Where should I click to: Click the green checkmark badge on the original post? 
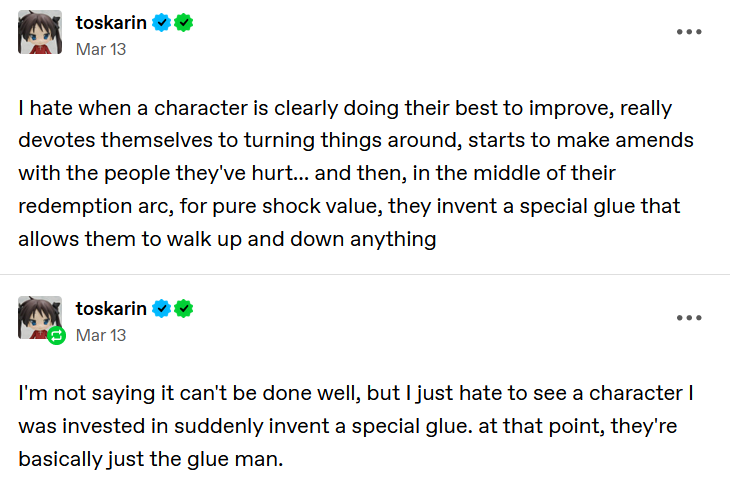tap(184, 22)
